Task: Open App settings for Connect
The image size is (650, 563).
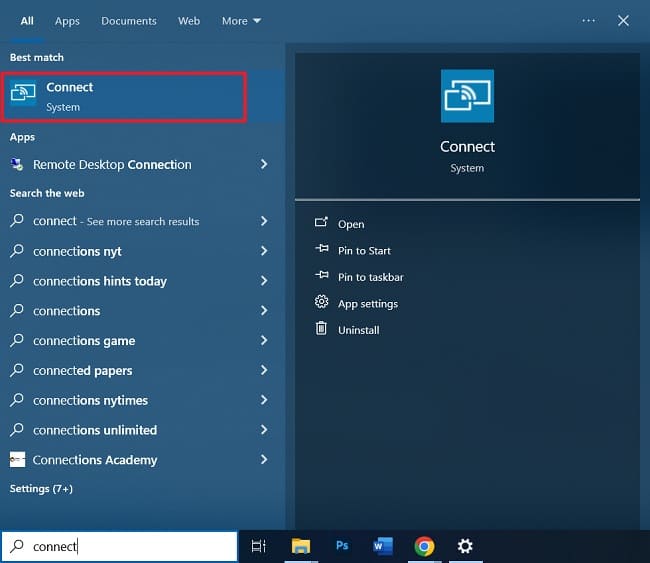Action: point(368,304)
